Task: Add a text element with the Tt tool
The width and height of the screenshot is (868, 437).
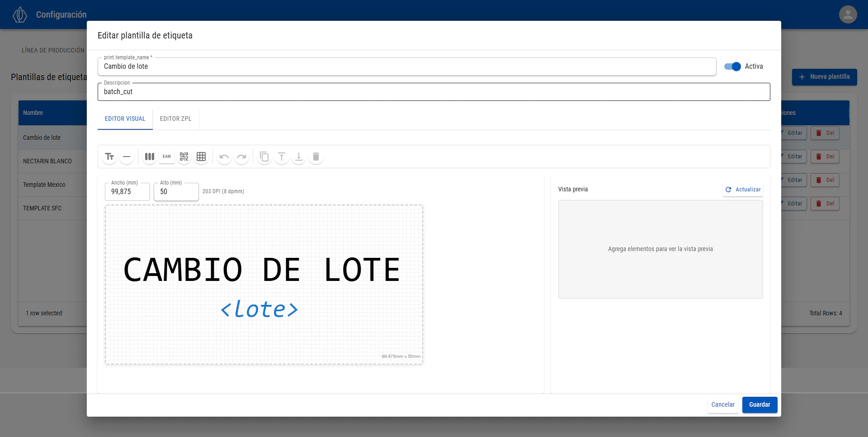Action: [x=109, y=157]
